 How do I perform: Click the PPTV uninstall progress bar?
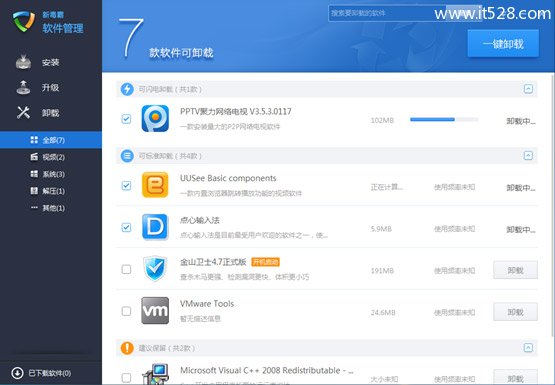pos(444,120)
